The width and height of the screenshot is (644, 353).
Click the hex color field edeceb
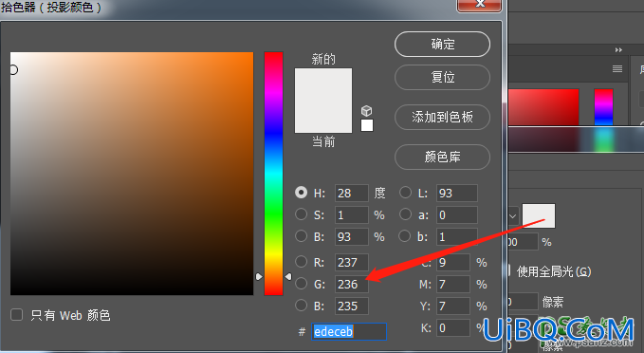point(349,331)
